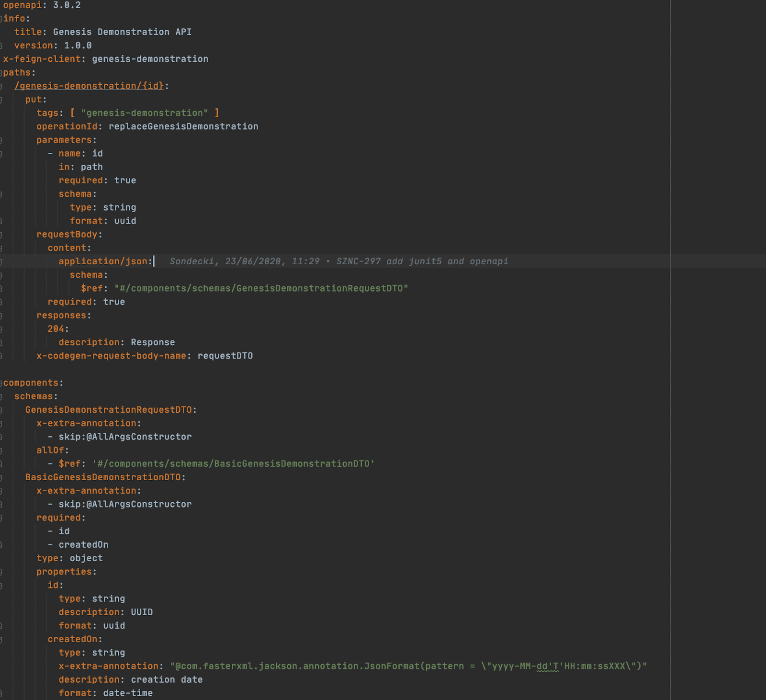Collapse the paths block in gutter
The image size is (766, 700).
(x=1, y=73)
